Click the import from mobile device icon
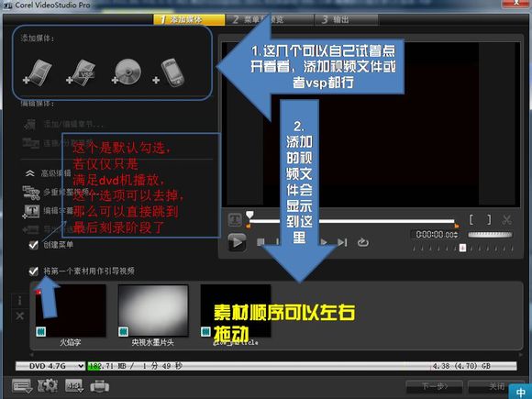 pyautogui.click(x=169, y=72)
